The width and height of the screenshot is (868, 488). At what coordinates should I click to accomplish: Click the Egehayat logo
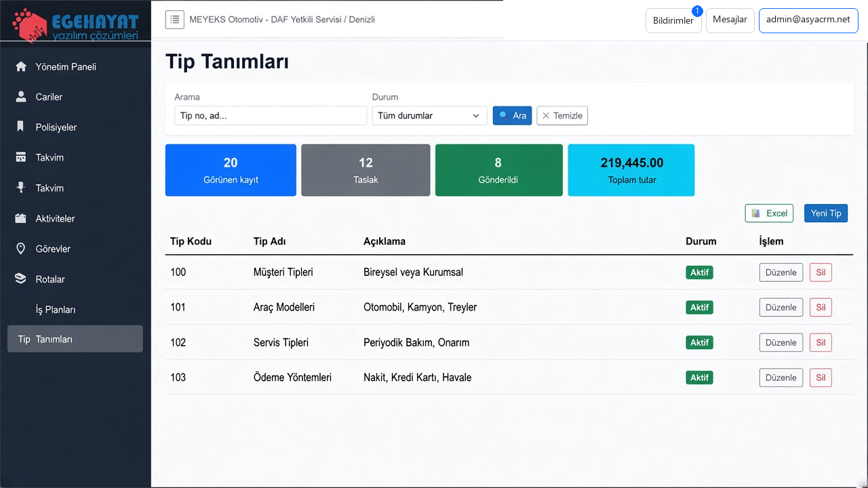[75, 24]
